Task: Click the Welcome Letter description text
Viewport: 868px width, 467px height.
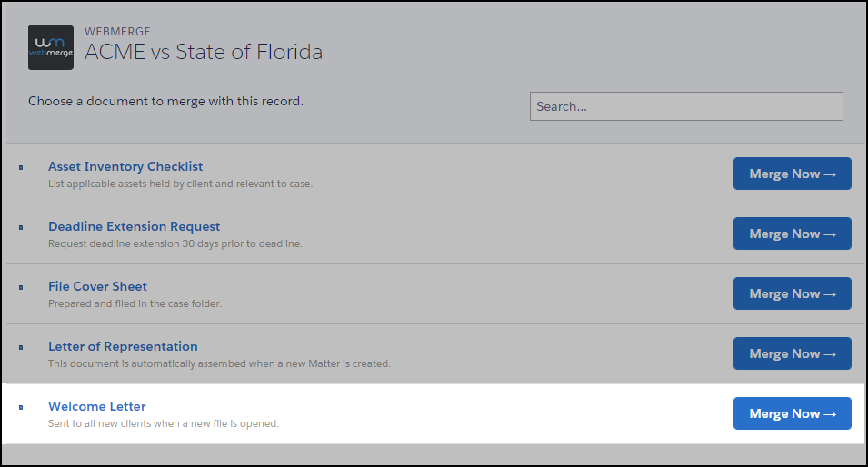Action: click(163, 423)
